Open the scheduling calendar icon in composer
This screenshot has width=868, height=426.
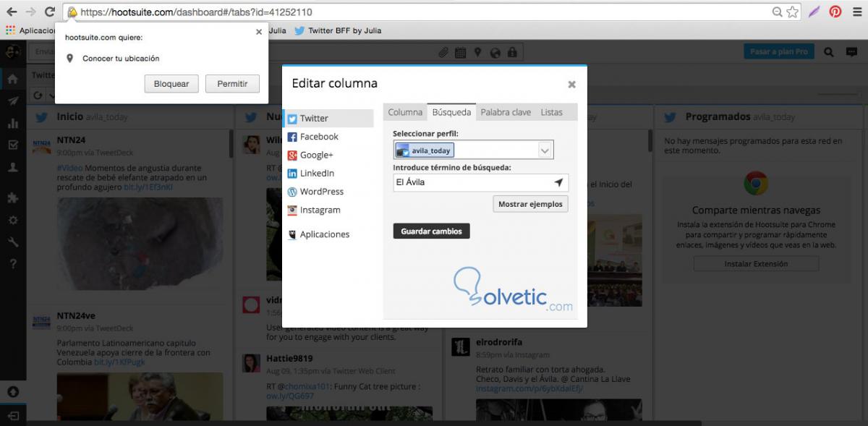tap(461, 52)
